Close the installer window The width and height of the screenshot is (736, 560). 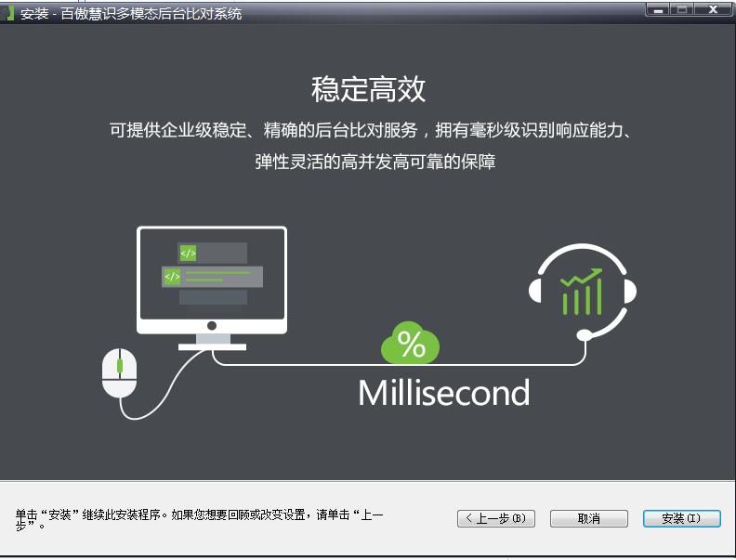(x=713, y=9)
